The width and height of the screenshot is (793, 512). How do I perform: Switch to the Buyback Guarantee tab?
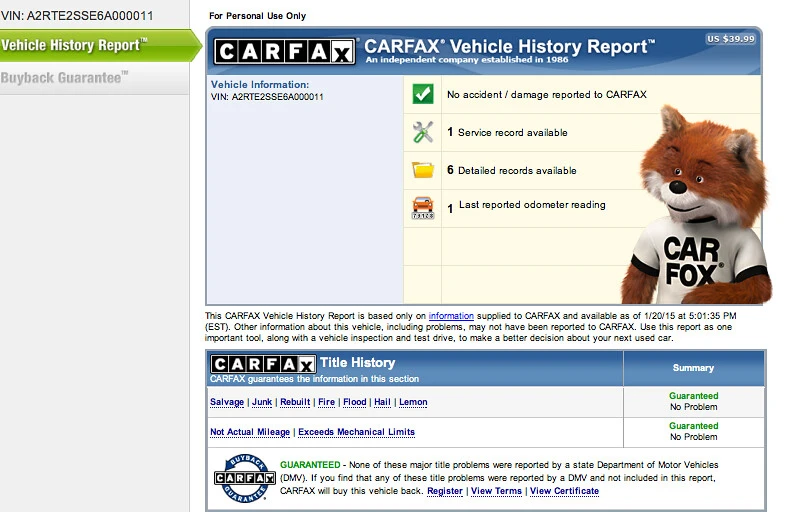coord(94,78)
